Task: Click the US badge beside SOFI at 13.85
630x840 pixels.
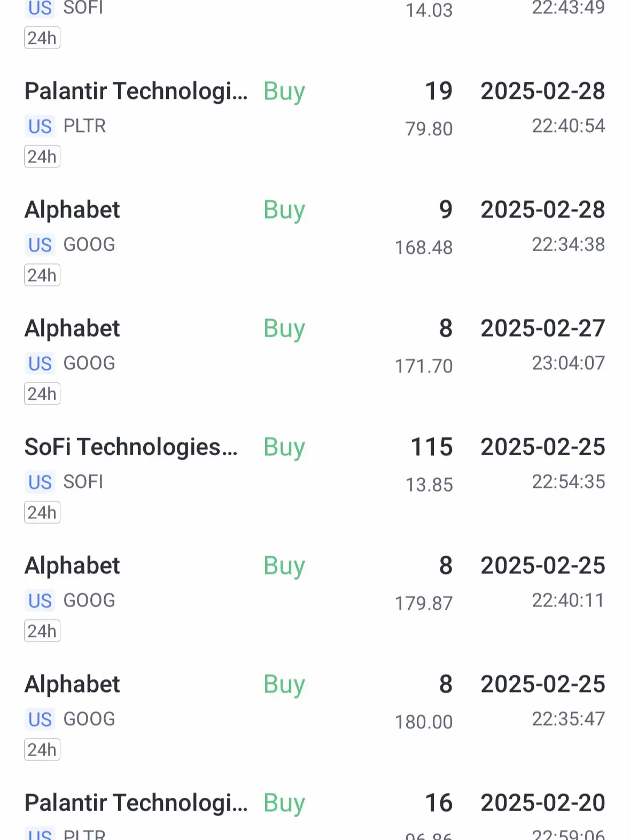Action: [x=40, y=483]
